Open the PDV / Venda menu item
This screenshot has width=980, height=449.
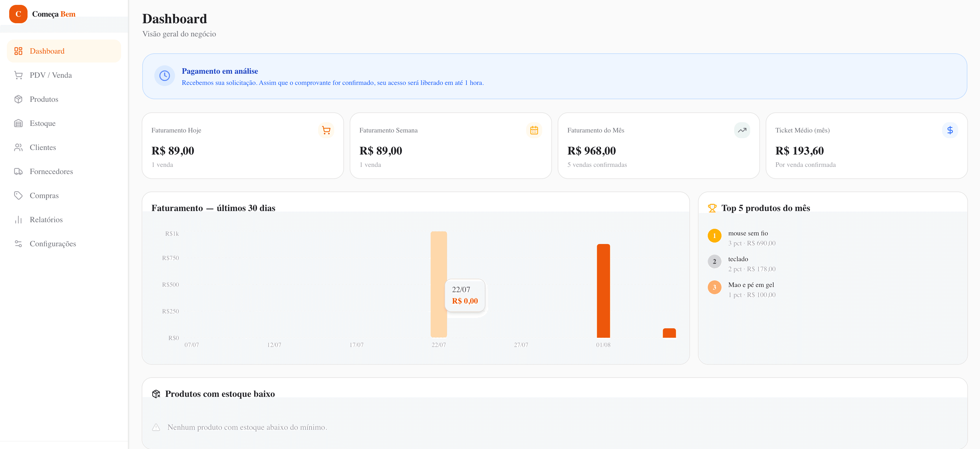(x=64, y=75)
